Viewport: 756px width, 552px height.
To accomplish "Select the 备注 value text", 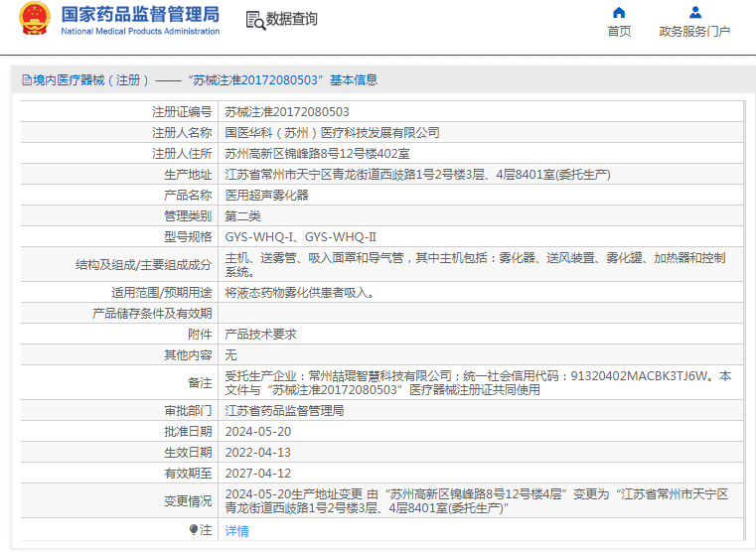I will point(478,382).
